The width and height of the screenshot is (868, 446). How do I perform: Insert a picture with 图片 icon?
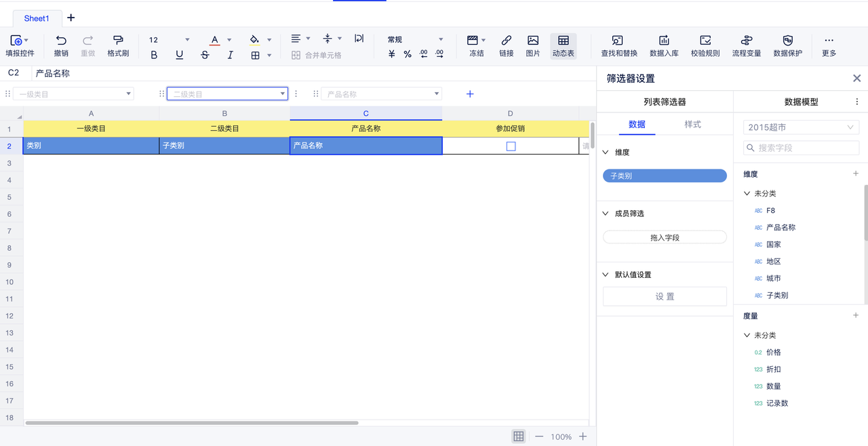533,41
